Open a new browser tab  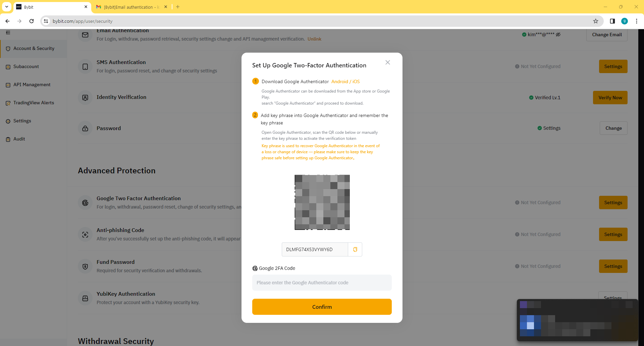pyautogui.click(x=178, y=7)
